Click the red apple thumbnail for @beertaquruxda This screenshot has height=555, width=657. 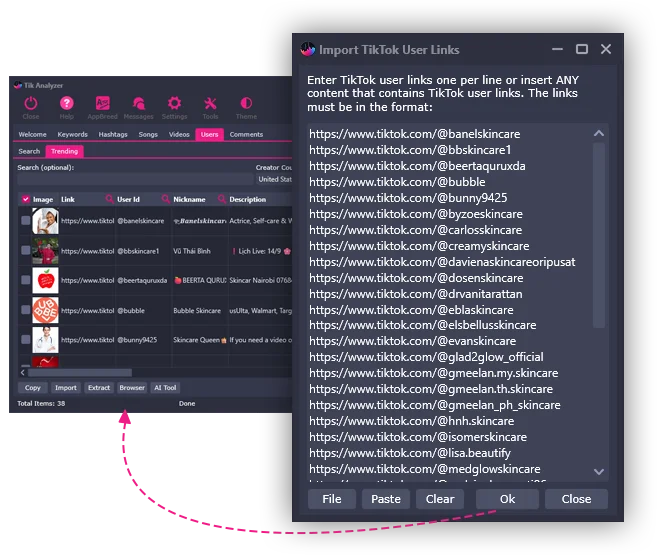[x=45, y=280]
